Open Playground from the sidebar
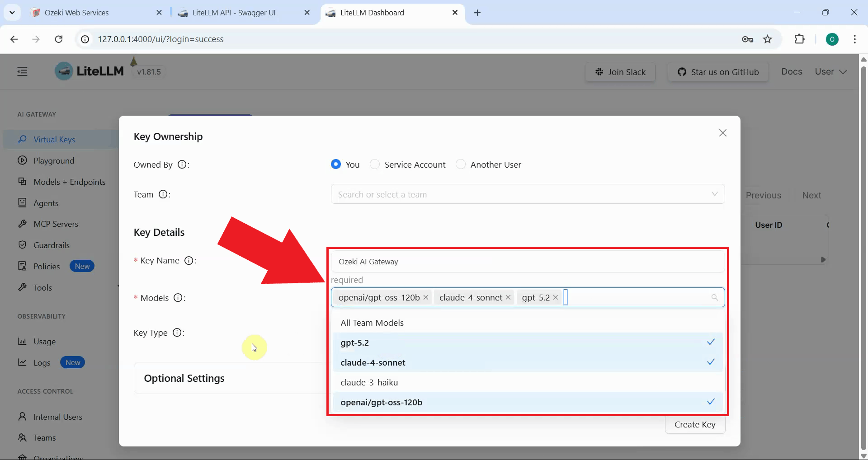868x460 pixels. (53, 161)
